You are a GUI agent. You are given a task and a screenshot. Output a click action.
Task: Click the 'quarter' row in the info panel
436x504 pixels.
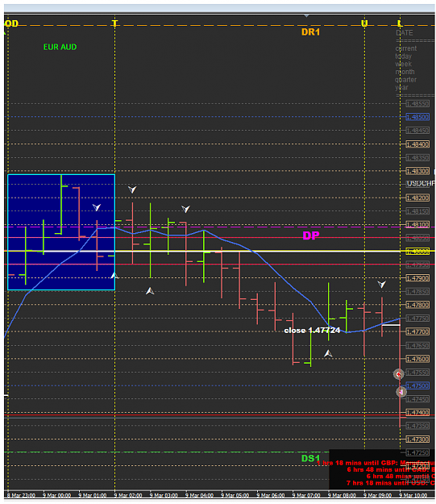(x=406, y=79)
